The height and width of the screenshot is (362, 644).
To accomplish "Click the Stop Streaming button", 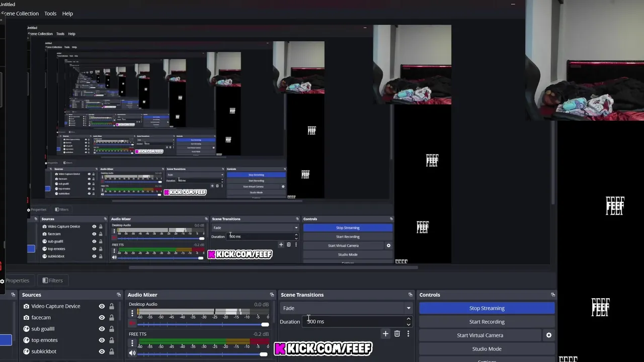I will click(x=487, y=308).
